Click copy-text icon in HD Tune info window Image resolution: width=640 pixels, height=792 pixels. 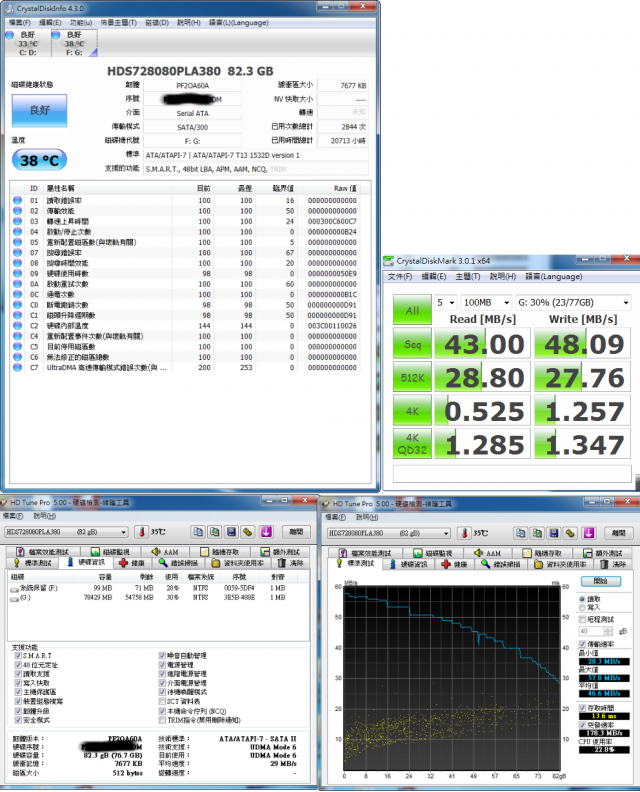pyautogui.click(x=198, y=532)
